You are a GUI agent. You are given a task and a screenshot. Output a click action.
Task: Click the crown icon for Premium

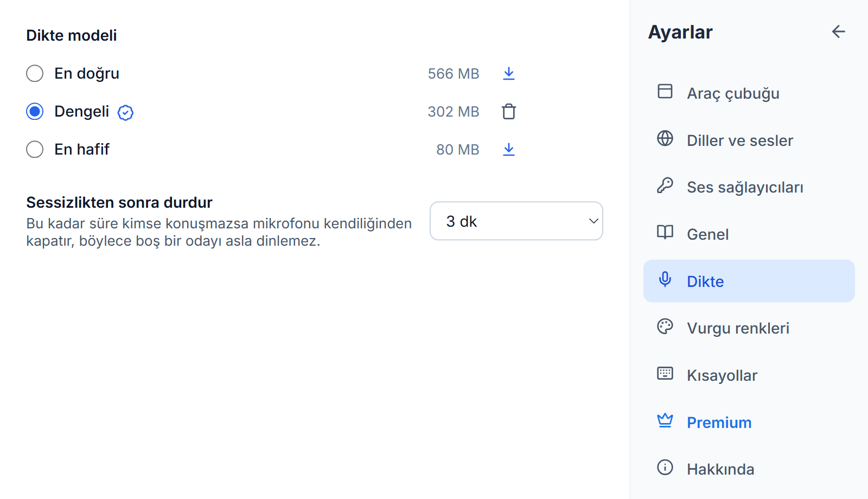[x=665, y=420]
